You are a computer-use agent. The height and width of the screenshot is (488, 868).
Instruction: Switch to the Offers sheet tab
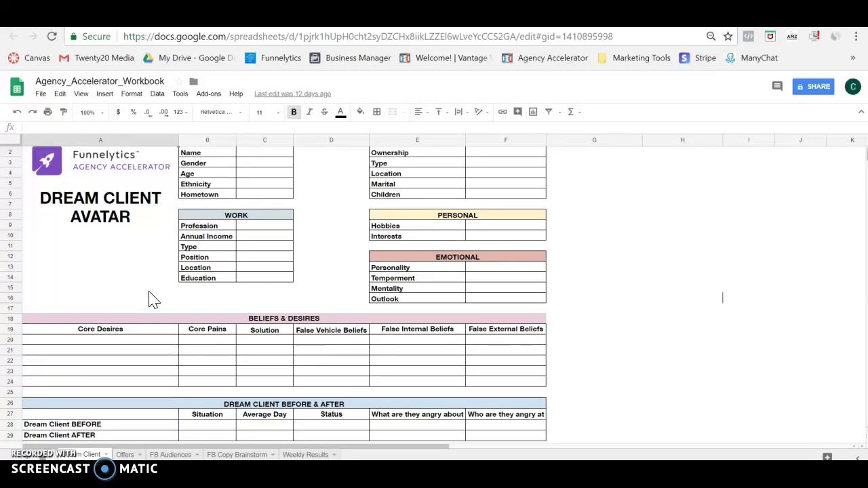click(x=128, y=455)
